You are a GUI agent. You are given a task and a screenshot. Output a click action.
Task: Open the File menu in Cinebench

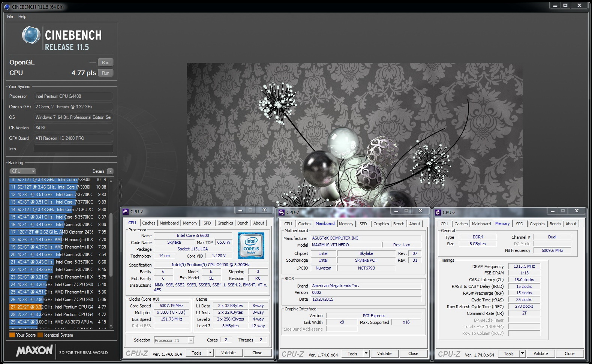click(10, 16)
